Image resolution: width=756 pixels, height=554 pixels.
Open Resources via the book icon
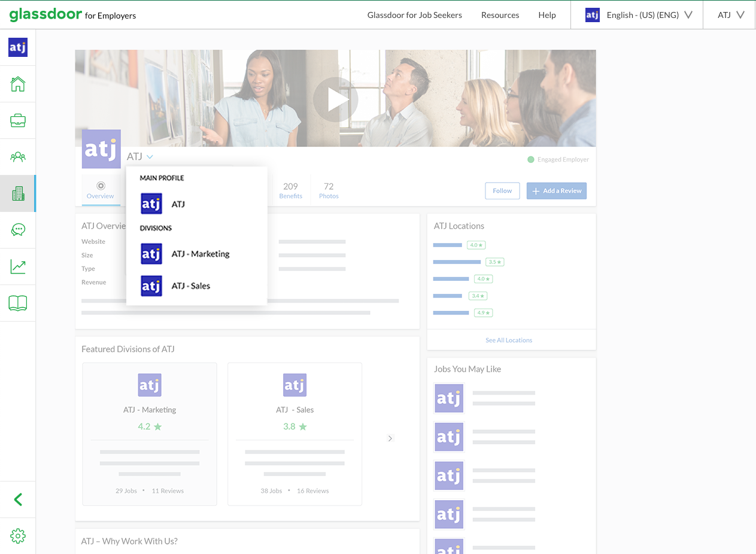coord(18,302)
